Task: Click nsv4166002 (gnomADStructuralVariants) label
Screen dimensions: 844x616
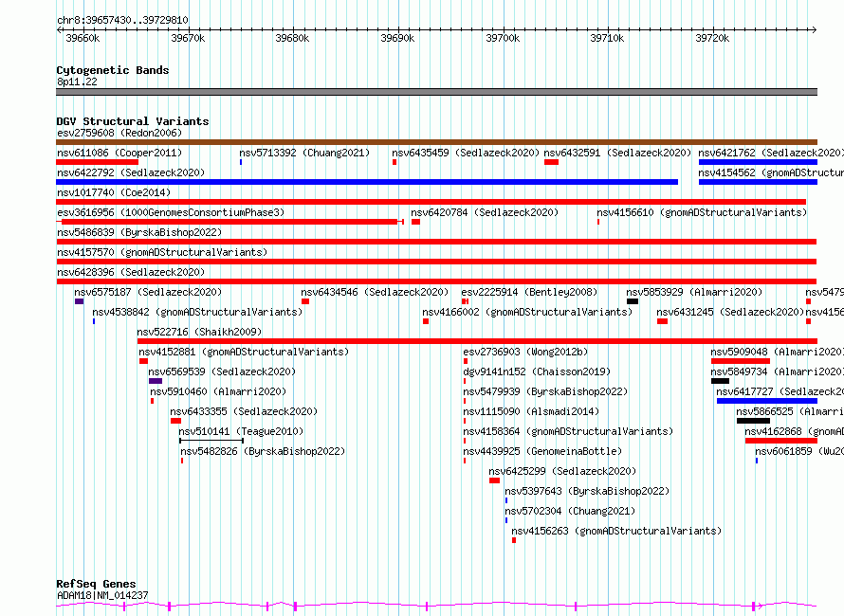Action: pyautogui.click(x=527, y=312)
